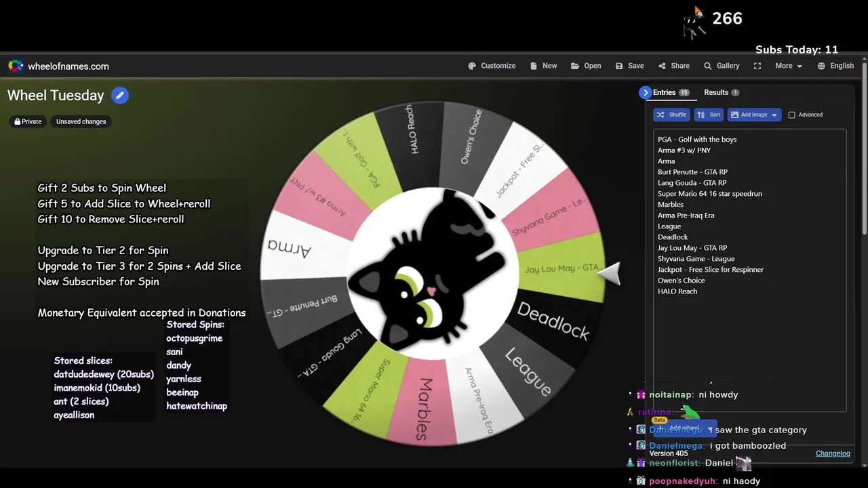Shuffle the wheel entries
The height and width of the screenshot is (488, 868).
coord(671,115)
